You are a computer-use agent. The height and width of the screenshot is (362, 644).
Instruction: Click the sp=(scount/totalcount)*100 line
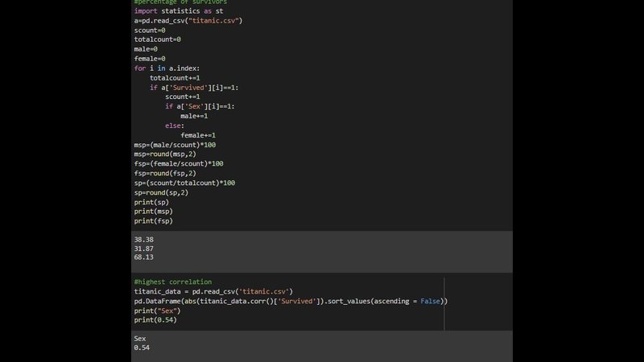[x=184, y=183]
